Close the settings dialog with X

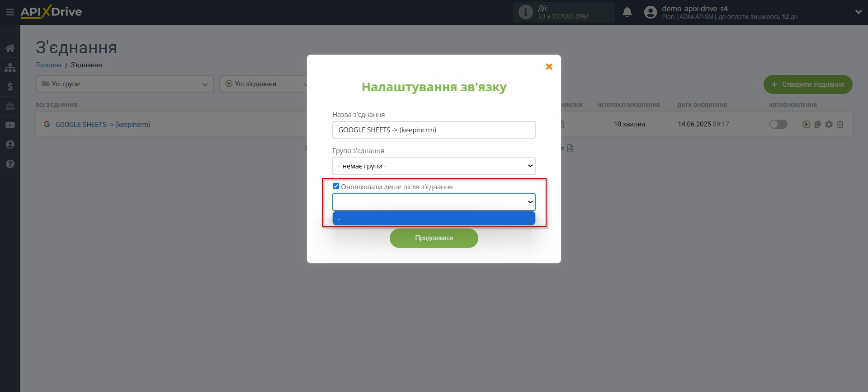(549, 67)
